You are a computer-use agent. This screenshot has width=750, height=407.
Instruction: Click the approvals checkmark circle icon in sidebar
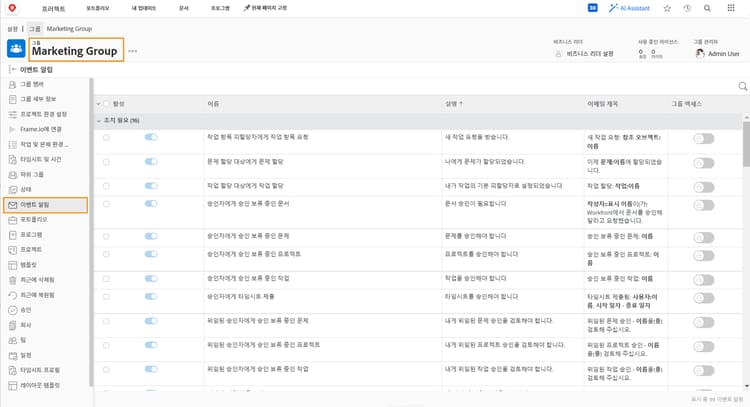click(x=12, y=310)
